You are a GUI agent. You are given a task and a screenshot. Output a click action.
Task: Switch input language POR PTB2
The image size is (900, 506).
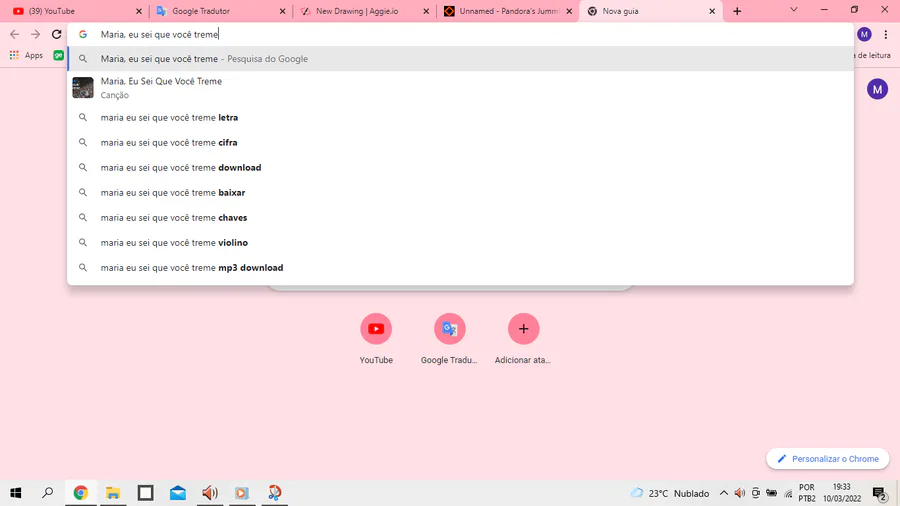point(806,493)
